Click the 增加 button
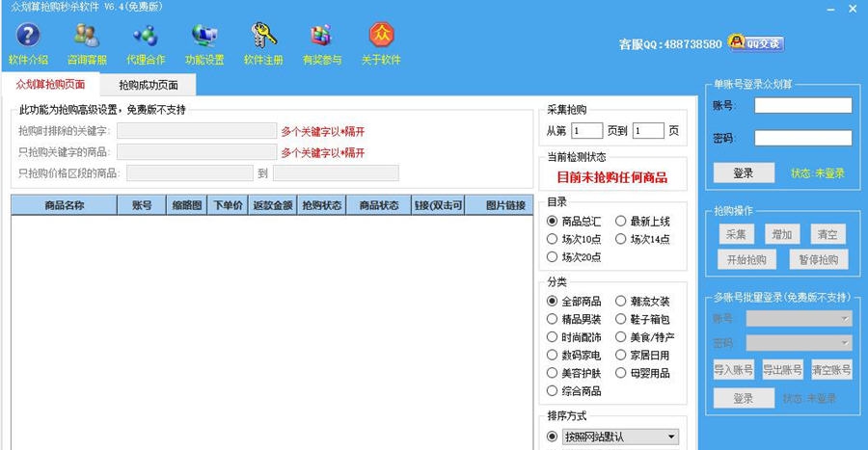This screenshot has width=868, height=450. click(781, 234)
